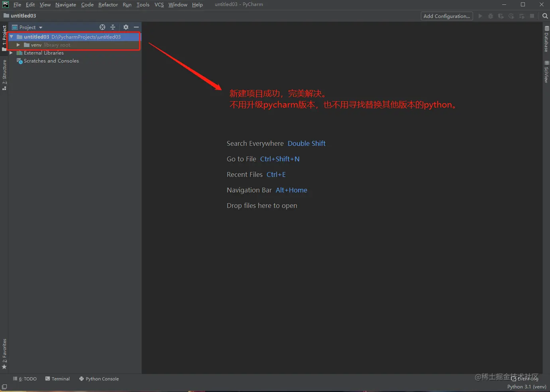This screenshot has width=550, height=392.
Task: Click the Python 3.1 (venv) interpreter status
Action: tap(527, 387)
